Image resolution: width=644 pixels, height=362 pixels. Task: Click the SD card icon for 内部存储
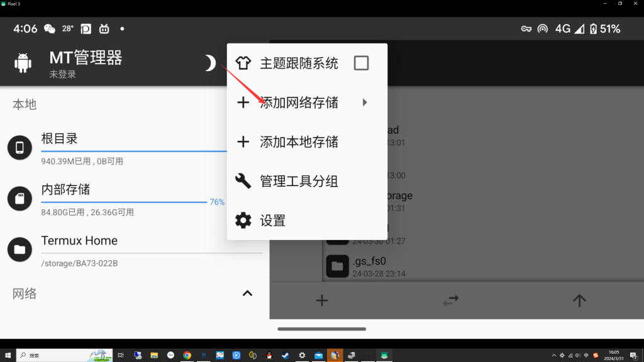pos(19,199)
